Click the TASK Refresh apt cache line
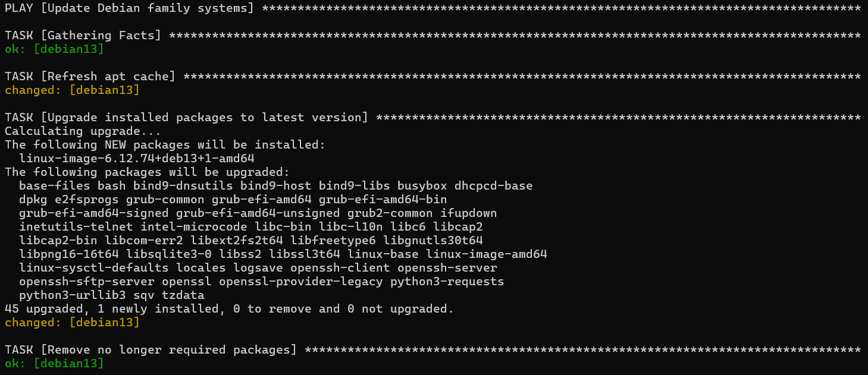The image size is (868, 375). coord(90,77)
